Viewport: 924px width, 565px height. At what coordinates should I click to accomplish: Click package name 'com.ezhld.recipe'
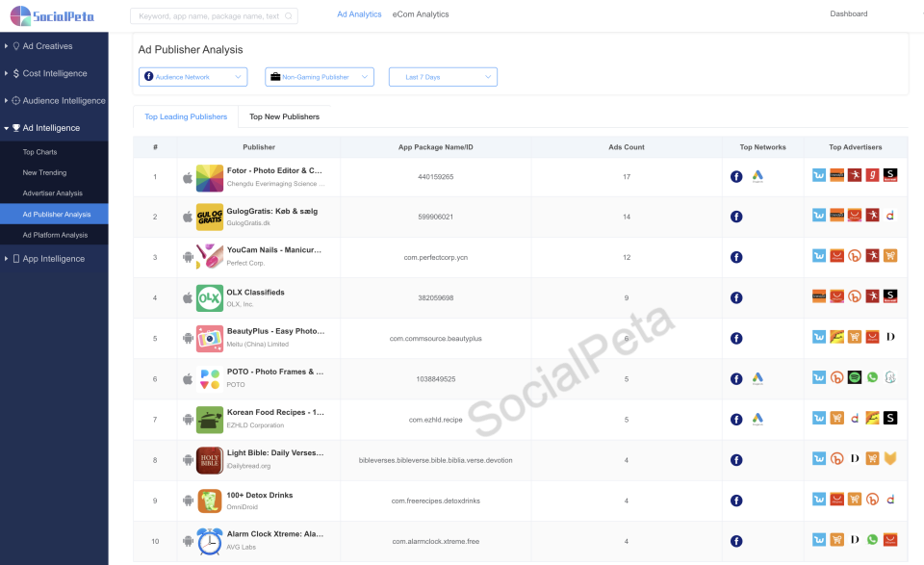(435, 420)
